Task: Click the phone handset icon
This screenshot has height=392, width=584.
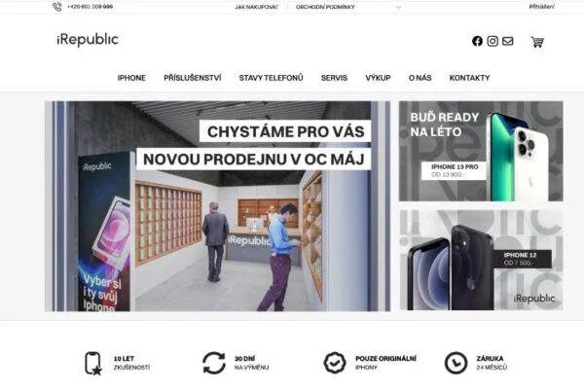Action: click(57, 7)
